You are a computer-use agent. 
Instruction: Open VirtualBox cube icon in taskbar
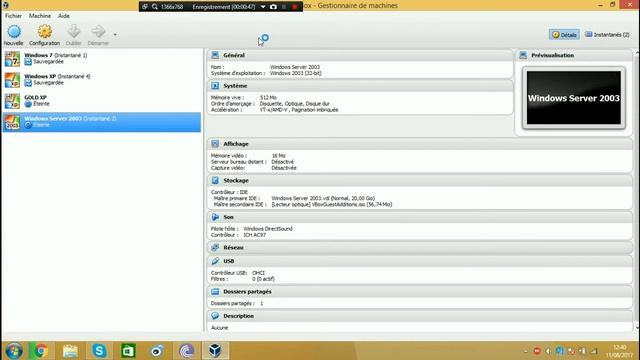point(215,351)
